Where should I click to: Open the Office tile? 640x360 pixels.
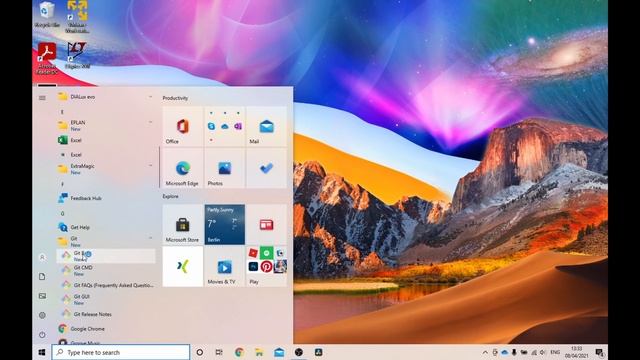(x=182, y=127)
